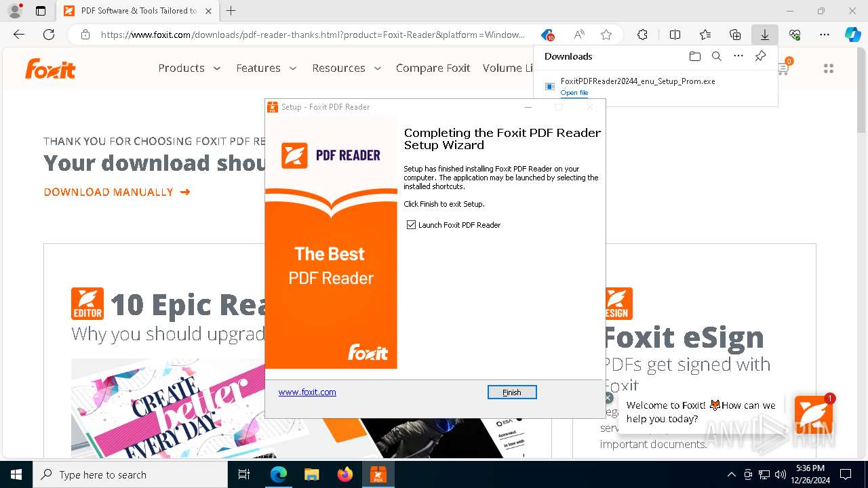Open www.foxit.com link in installer
Viewport: 868px width, 488px height.
[x=307, y=392]
